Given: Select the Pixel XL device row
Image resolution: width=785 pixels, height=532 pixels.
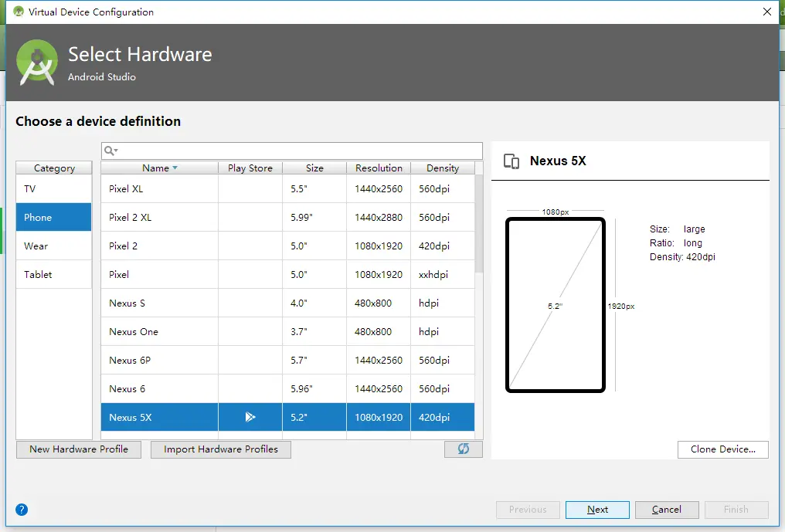Looking at the screenshot, I should click(x=288, y=188).
